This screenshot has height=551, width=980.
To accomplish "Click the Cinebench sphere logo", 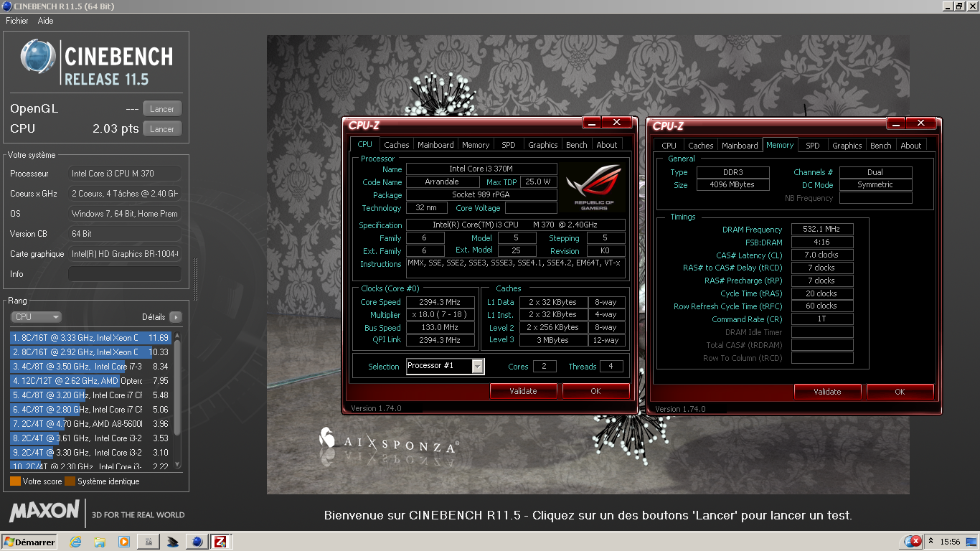I will click(38, 57).
